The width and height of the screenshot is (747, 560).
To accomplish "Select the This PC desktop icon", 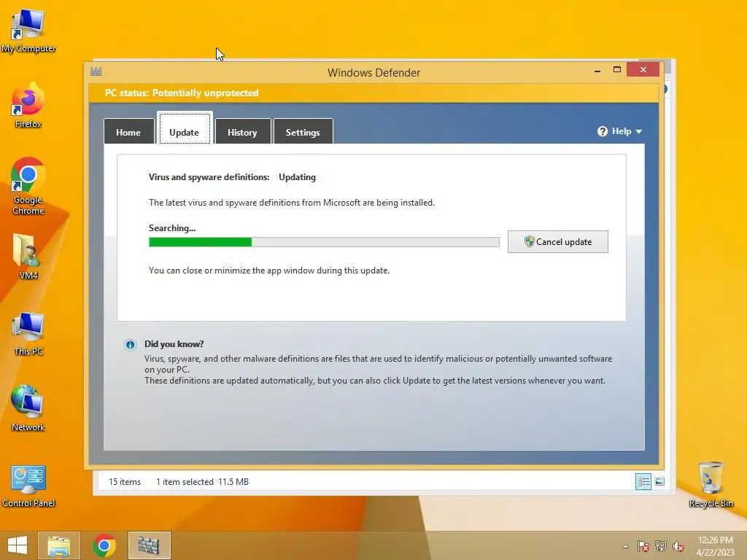I will [x=28, y=333].
